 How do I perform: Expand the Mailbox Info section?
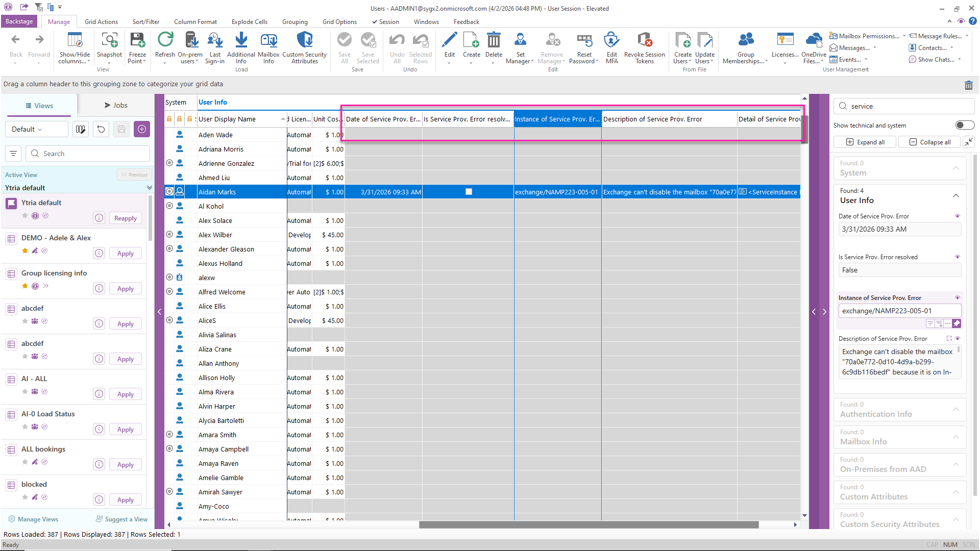pyautogui.click(x=955, y=437)
